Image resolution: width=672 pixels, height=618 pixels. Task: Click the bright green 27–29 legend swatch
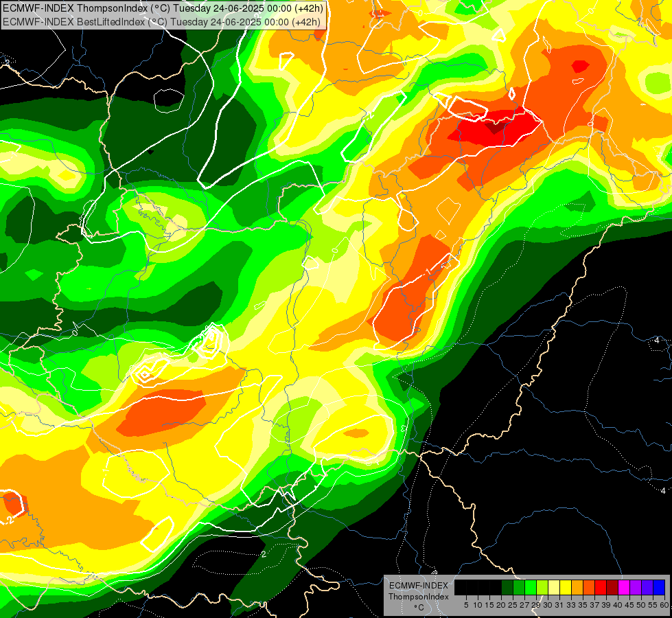[531, 587]
